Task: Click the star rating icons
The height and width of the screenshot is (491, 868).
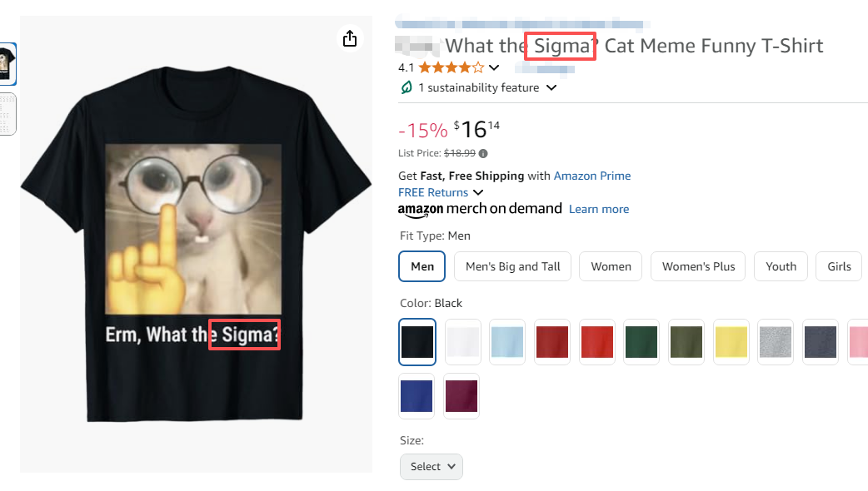Action: click(451, 67)
